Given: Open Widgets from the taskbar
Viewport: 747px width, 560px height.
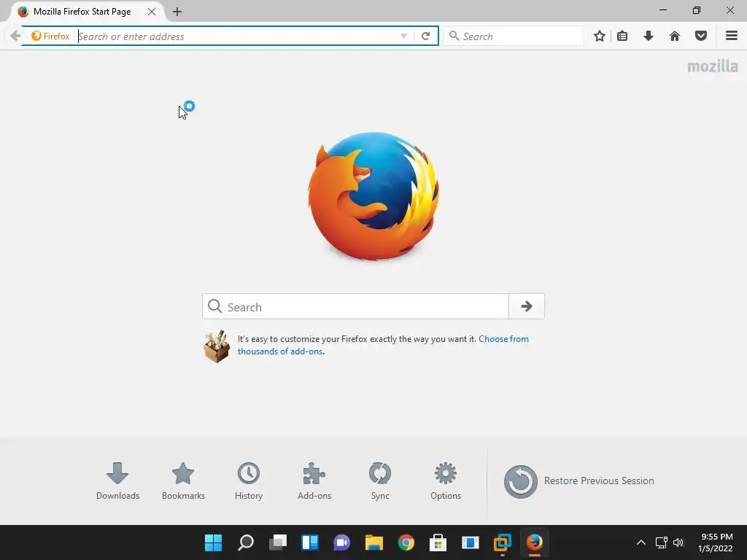Looking at the screenshot, I should click(x=309, y=542).
